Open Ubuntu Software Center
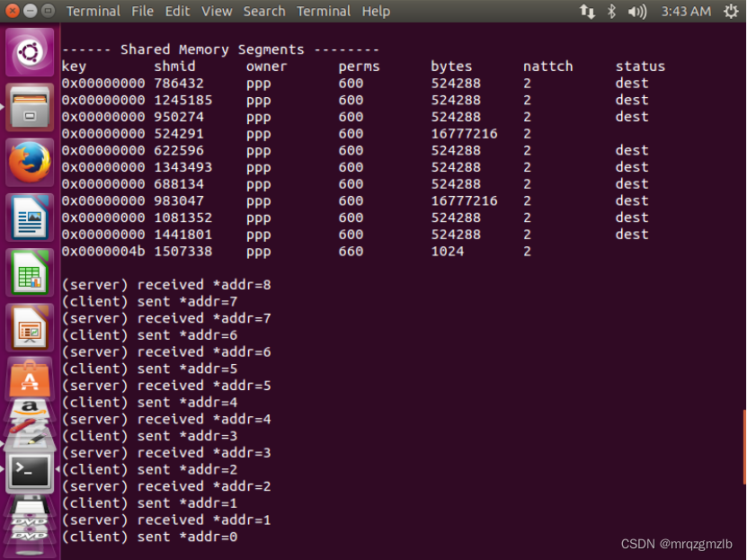Image resolution: width=747 pixels, height=560 pixels. point(30,378)
